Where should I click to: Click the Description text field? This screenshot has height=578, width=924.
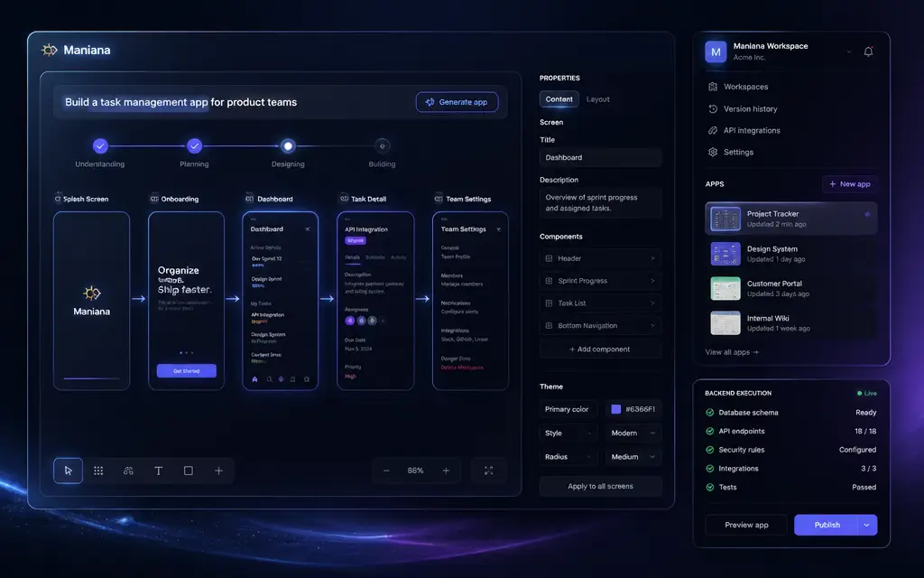tap(600, 203)
